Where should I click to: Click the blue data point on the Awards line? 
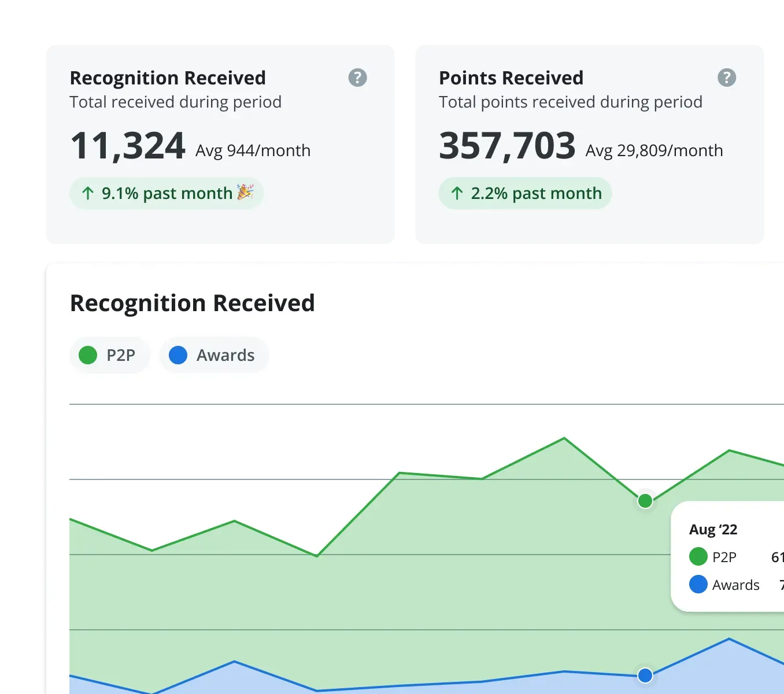click(x=645, y=675)
